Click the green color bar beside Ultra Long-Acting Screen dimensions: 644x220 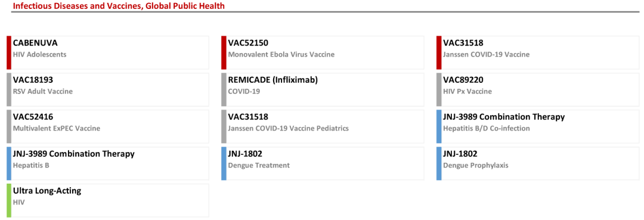[8, 200]
